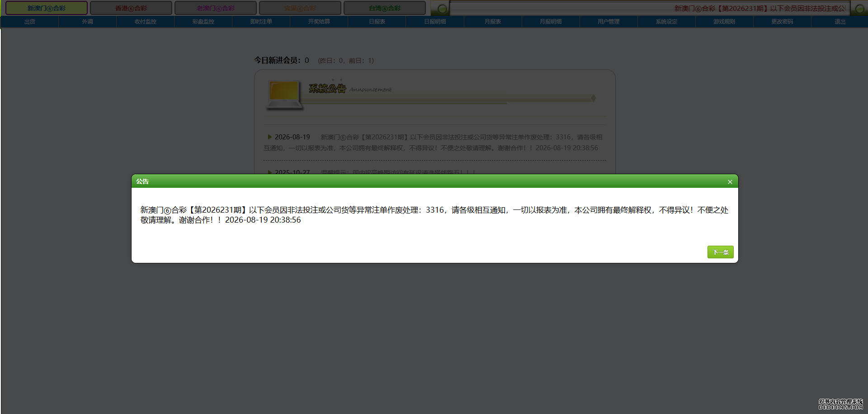Click the round green icon right of the marquee
The height and width of the screenshot is (414, 868).
tap(860, 9)
